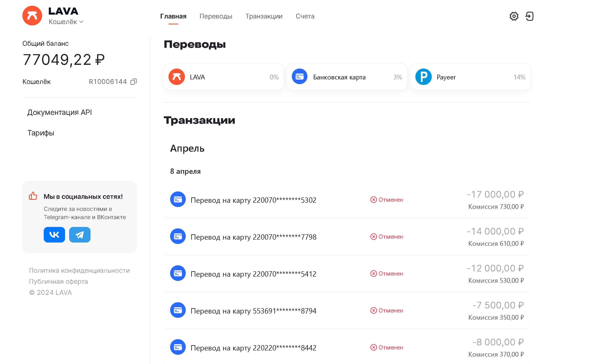Open the Тарифы page

[x=41, y=133]
